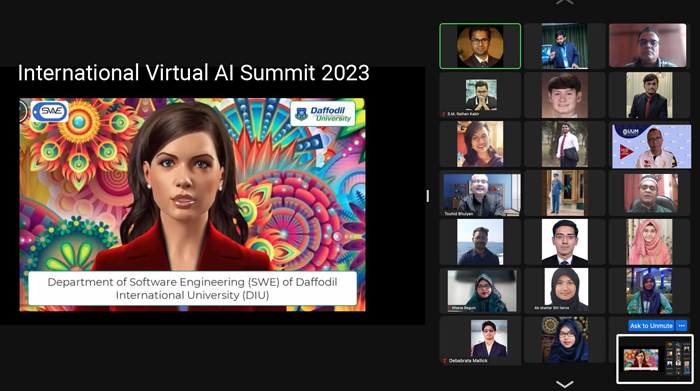Select Ab shattar Siti fairos's video tile
Screen dimensions: 700x391
(565, 290)
